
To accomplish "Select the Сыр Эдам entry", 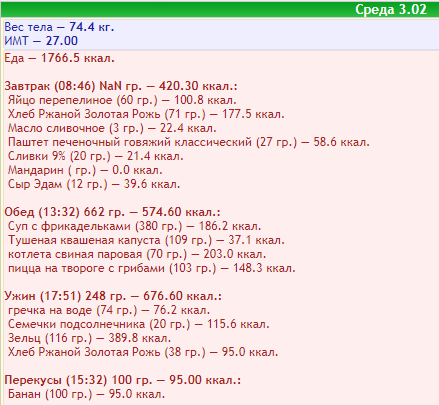I will coord(94,184).
